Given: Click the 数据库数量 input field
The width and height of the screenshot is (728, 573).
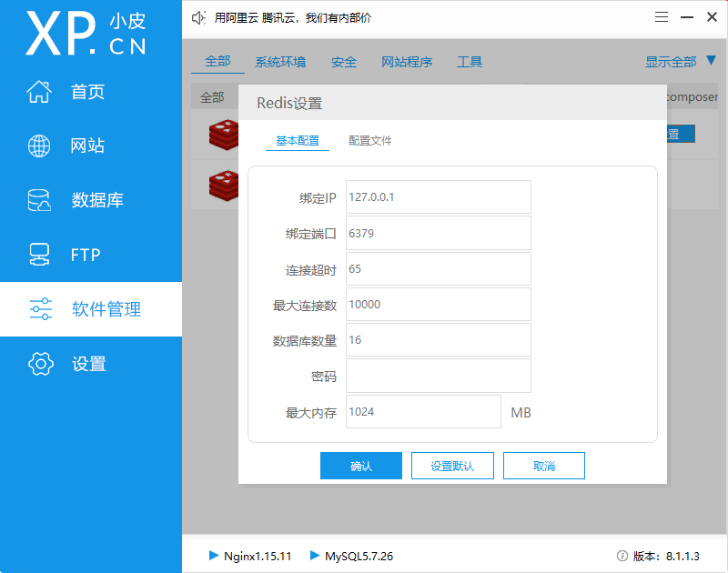Looking at the screenshot, I should tap(439, 339).
